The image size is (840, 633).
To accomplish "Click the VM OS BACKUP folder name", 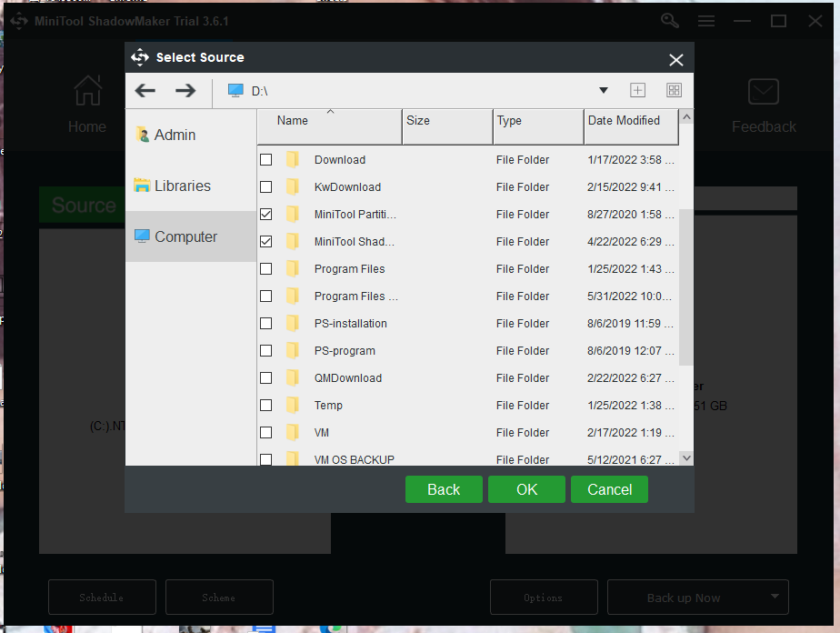I will 355,460.
